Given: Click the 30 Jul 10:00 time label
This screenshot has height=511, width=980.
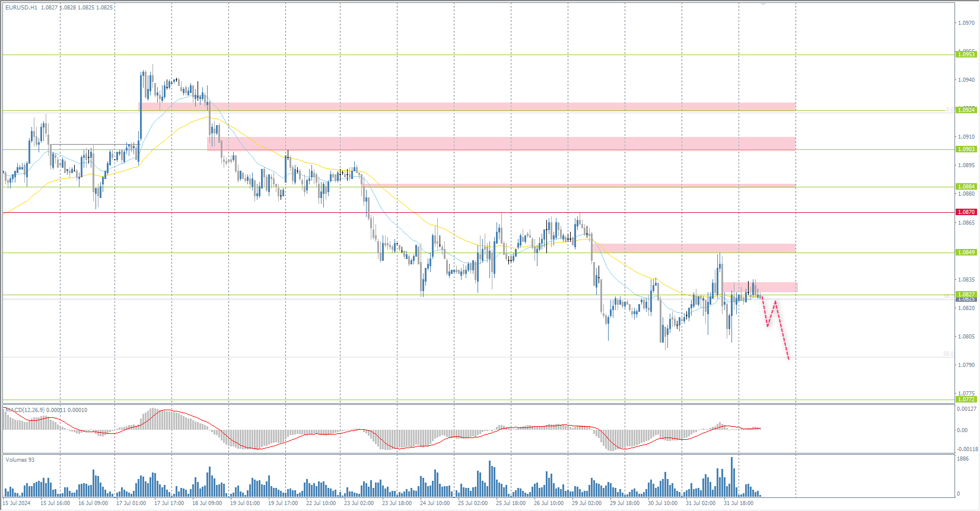Looking at the screenshot, I should pos(663,503).
